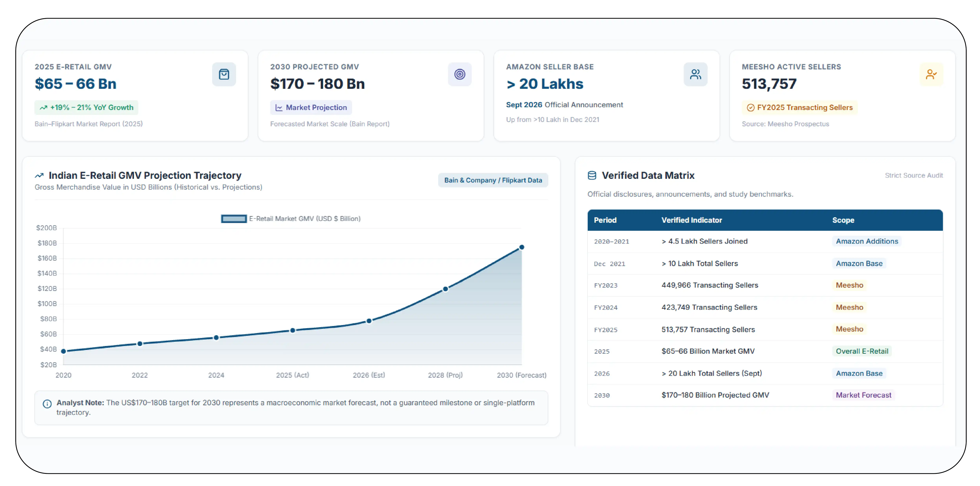Click the Meesho tag in FY2024 row

849,307
